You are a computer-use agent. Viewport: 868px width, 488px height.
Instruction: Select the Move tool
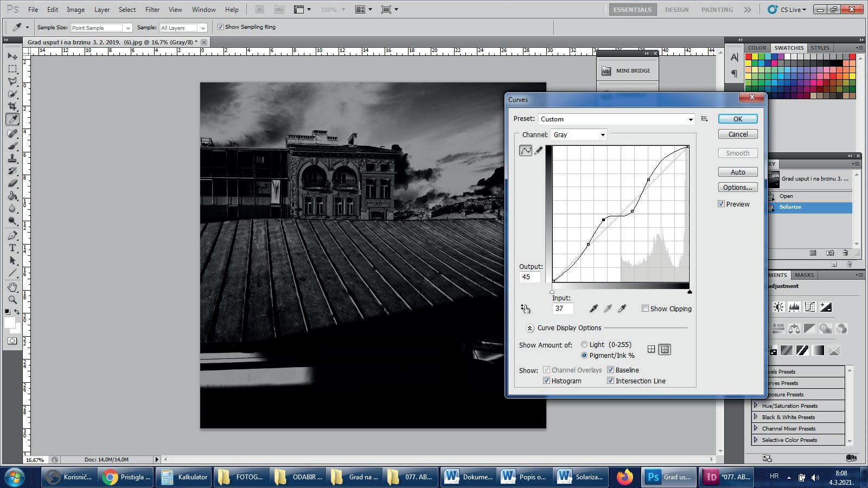(x=12, y=56)
